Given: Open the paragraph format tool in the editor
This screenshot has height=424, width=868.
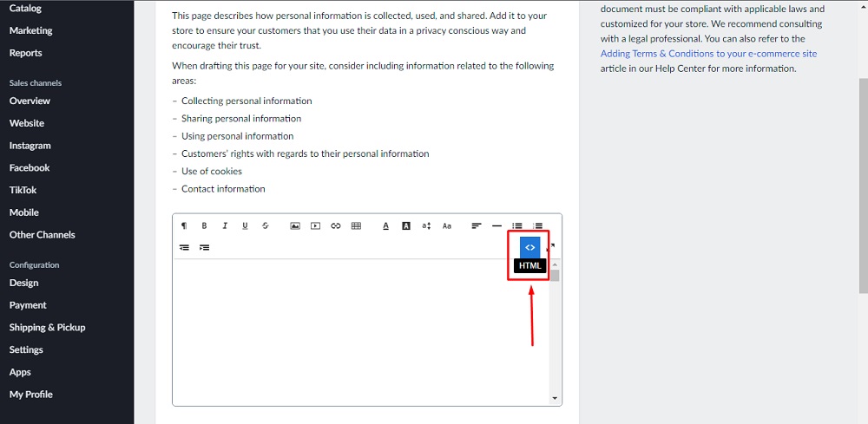Looking at the screenshot, I should 184,225.
